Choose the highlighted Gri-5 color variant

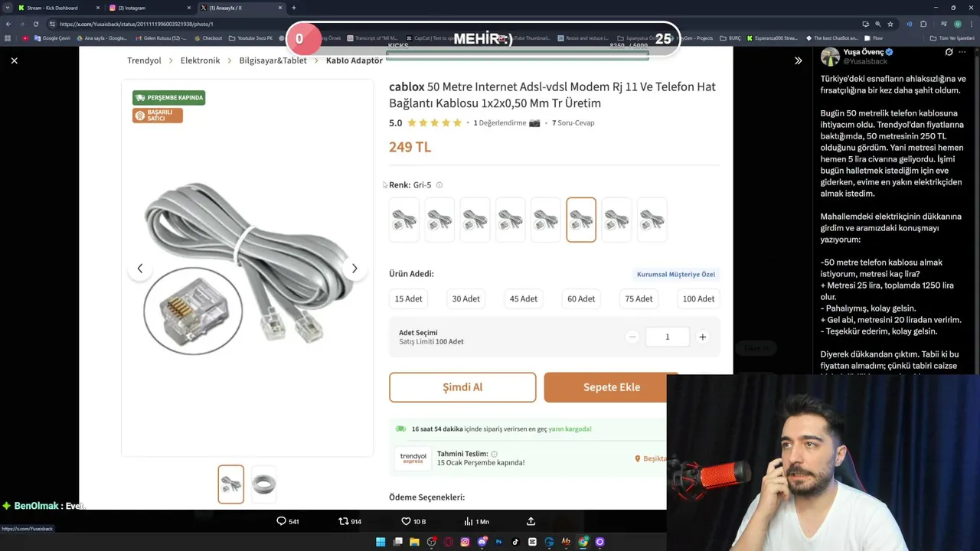pos(581,220)
